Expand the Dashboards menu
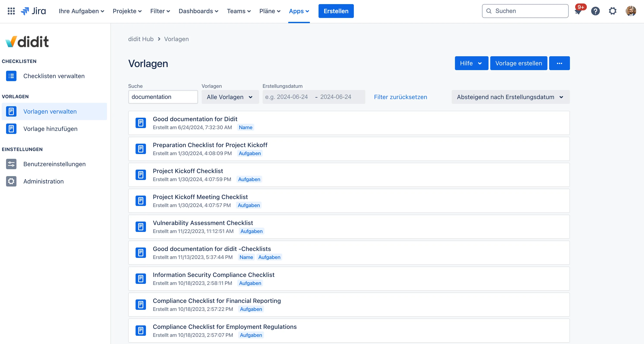This screenshot has width=644, height=344. pos(199,11)
